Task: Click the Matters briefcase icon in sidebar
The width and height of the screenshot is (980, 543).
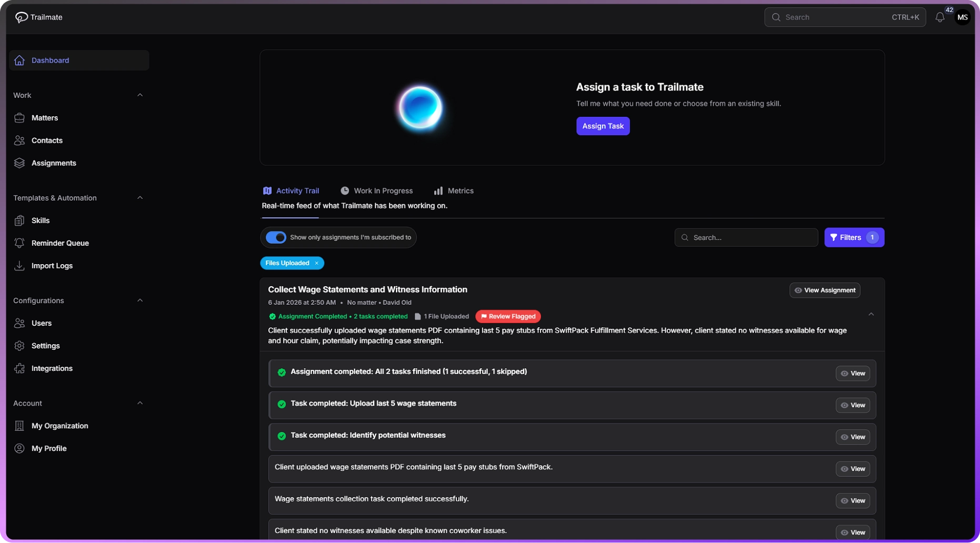Action: pos(19,118)
